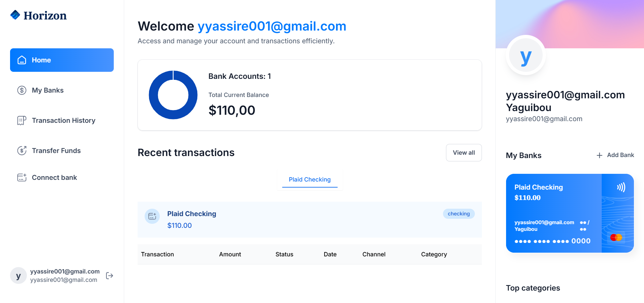The height and width of the screenshot is (303, 644).
Task: Click the Mastercard logo on card
Action: tap(616, 238)
